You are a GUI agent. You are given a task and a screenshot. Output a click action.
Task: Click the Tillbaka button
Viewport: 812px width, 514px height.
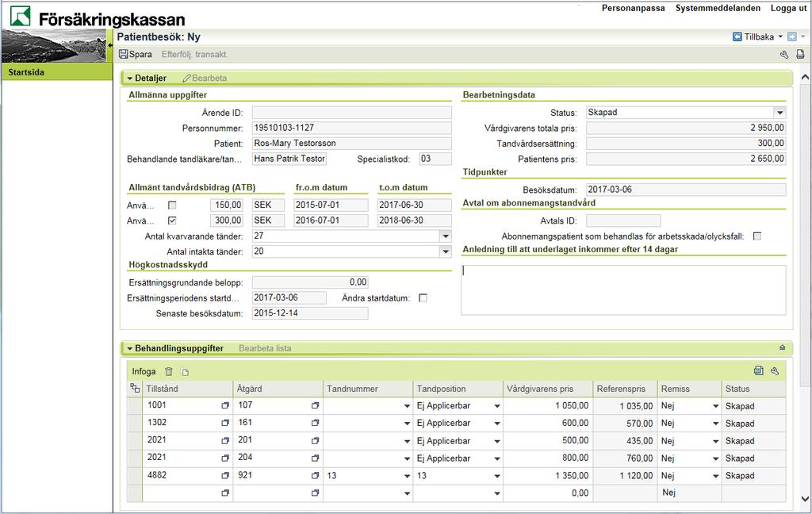point(759,36)
